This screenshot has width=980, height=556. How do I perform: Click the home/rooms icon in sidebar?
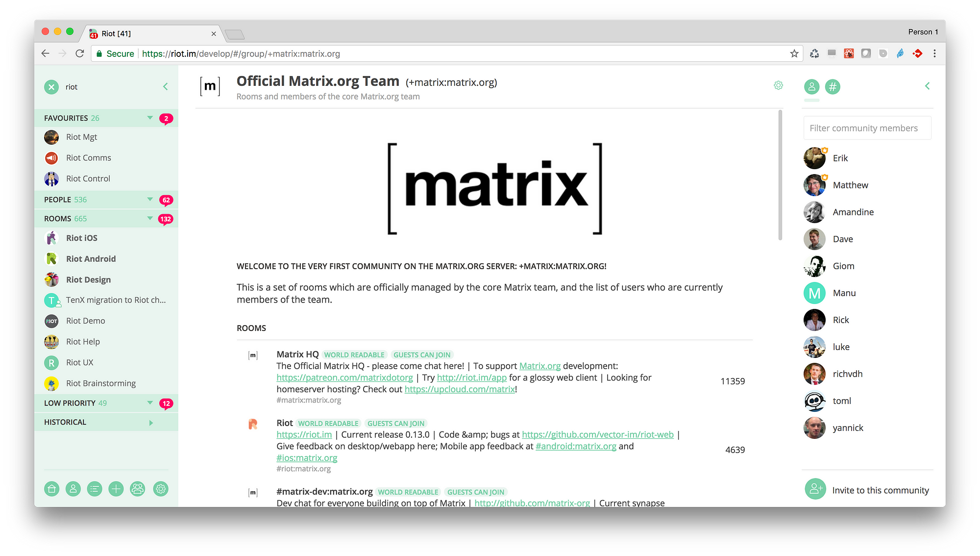pyautogui.click(x=52, y=489)
